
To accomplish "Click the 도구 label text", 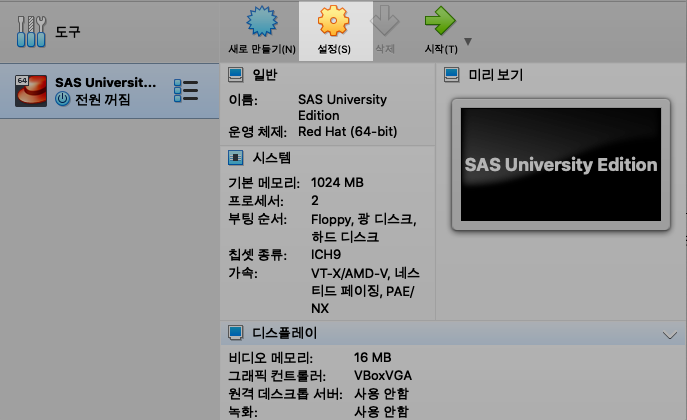I will [x=68, y=32].
